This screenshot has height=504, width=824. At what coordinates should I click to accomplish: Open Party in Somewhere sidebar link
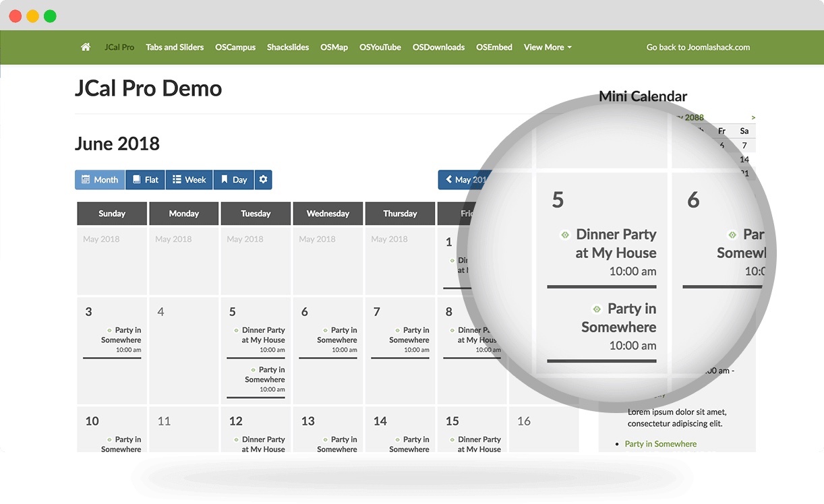(660, 444)
